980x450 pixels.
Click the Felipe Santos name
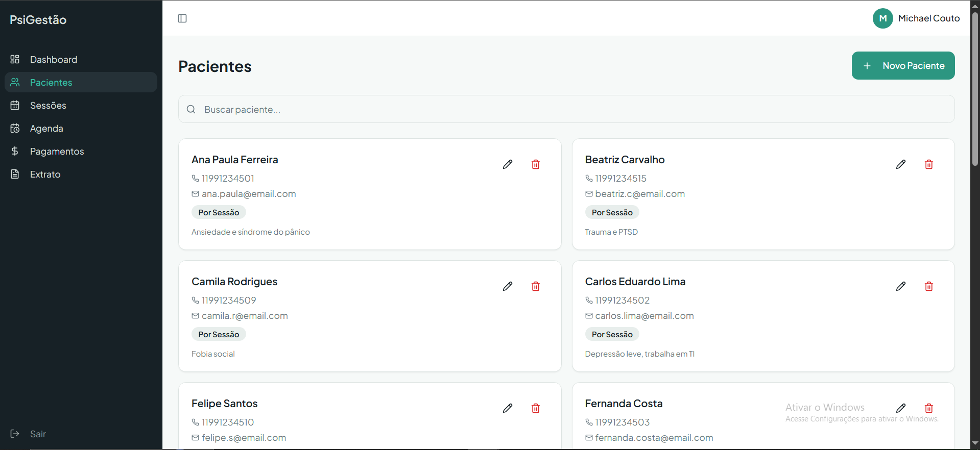click(224, 404)
